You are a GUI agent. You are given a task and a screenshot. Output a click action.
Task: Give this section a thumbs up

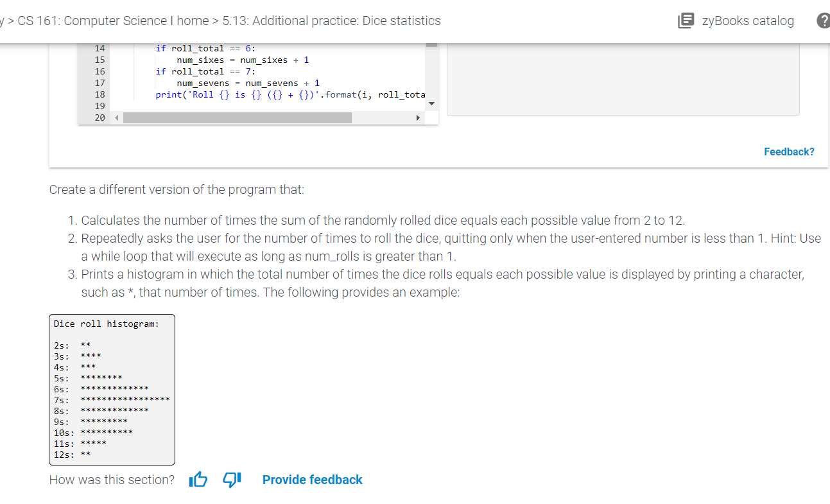(198, 479)
